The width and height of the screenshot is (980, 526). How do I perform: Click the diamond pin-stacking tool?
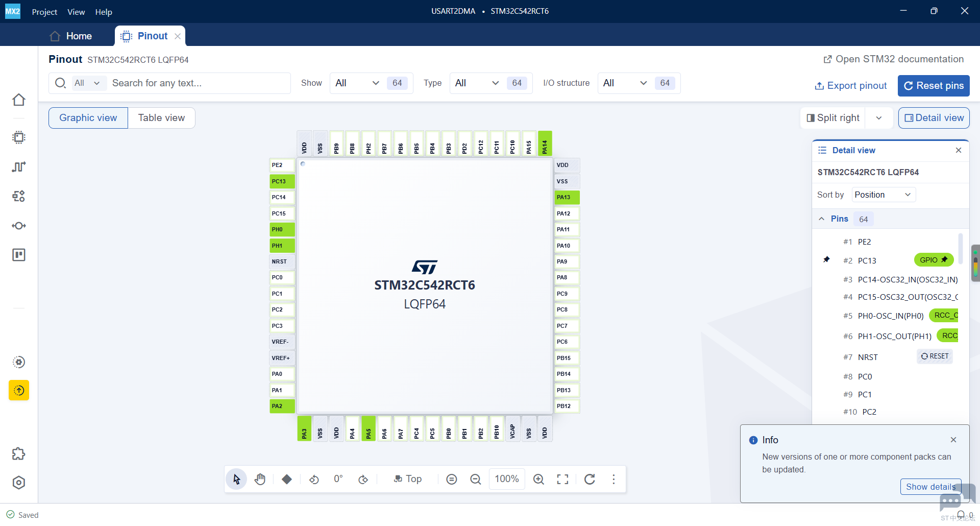coord(287,479)
